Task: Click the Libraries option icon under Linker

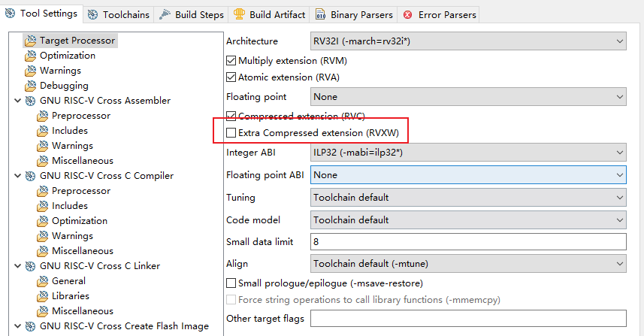Action: tap(42, 296)
